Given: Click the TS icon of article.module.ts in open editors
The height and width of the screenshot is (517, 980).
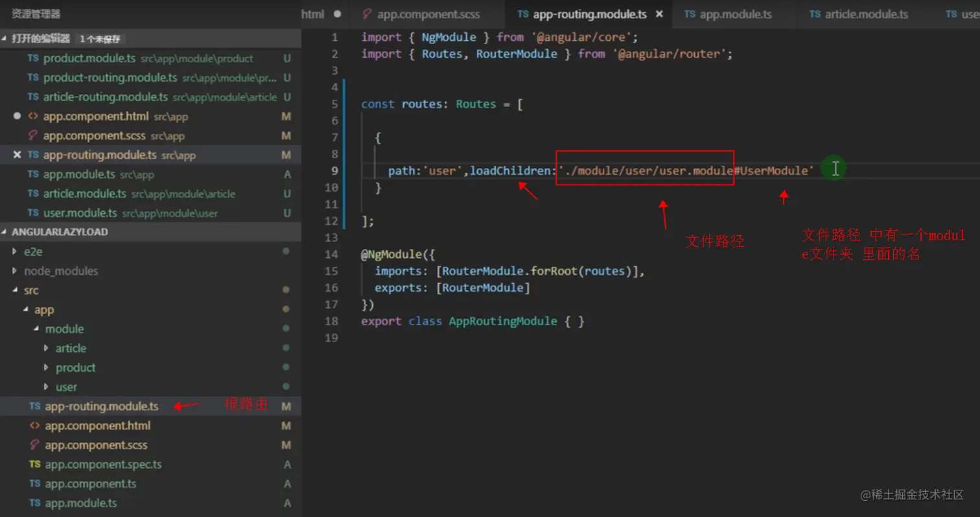Looking at the screenshot, I should [x=33, y=194].
